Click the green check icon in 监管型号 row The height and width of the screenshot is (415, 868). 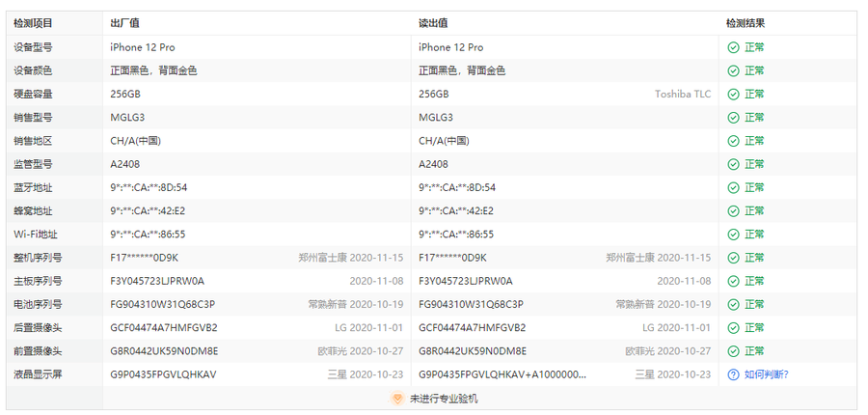(733, 164)
